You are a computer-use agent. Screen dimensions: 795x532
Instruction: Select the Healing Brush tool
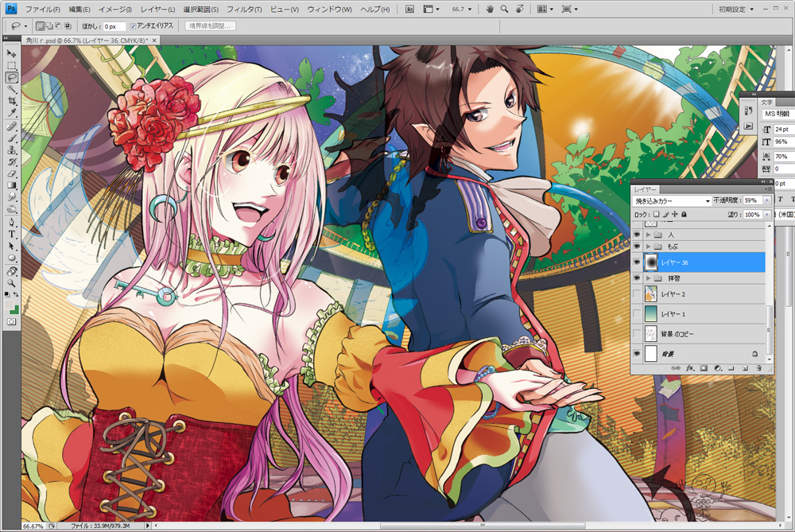(x=11, y=126)
